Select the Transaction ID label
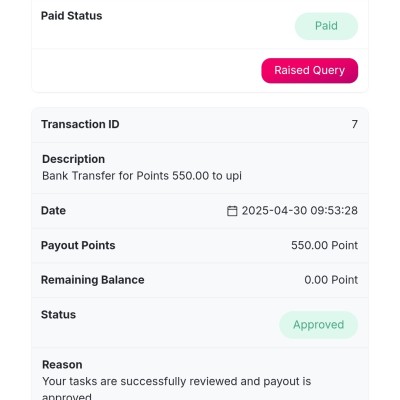The image size is (400, 400). pos(80,124)
